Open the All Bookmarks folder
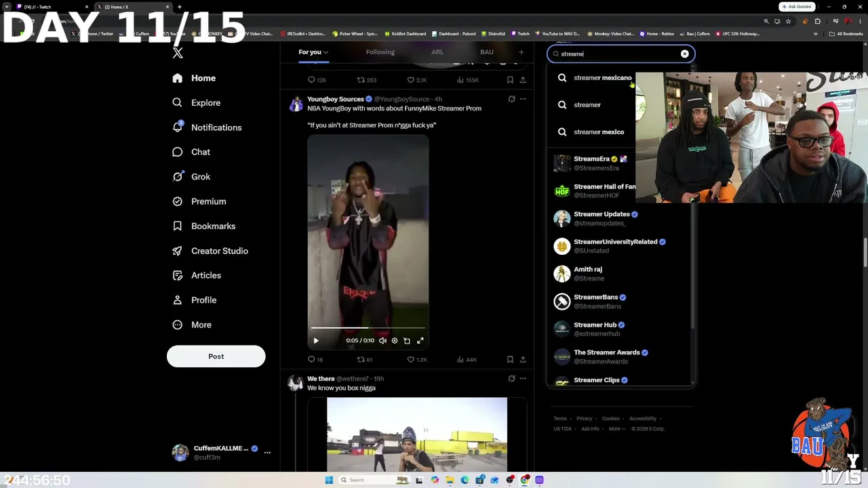This screenshot has width=868, height=488. (x=846, y=34)
